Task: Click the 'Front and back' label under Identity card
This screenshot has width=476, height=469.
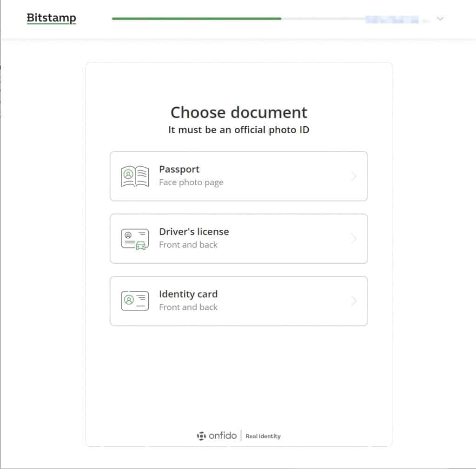Action: (x=188, y=307)
